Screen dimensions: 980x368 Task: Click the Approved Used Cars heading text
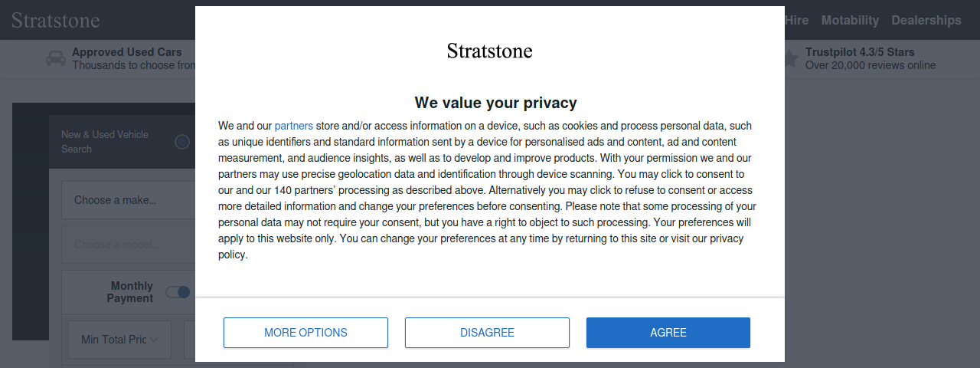click(x=127, y=52)
